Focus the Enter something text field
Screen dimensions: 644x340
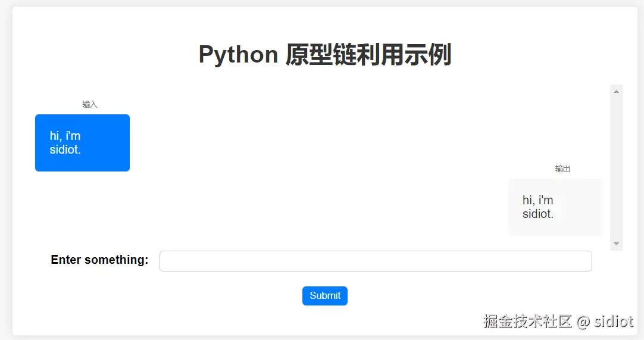tap(376, 261)
